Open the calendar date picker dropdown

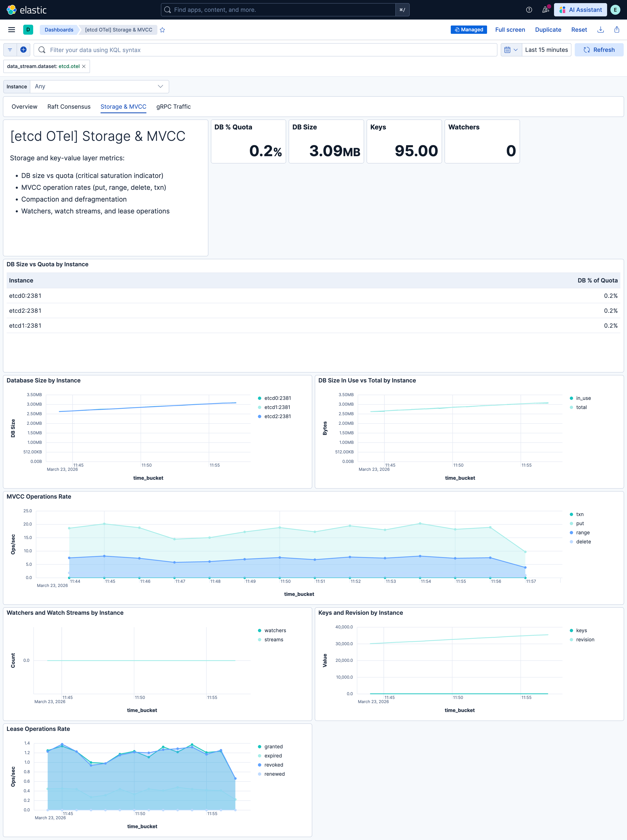pyautogui.click(x=511, y=50)
